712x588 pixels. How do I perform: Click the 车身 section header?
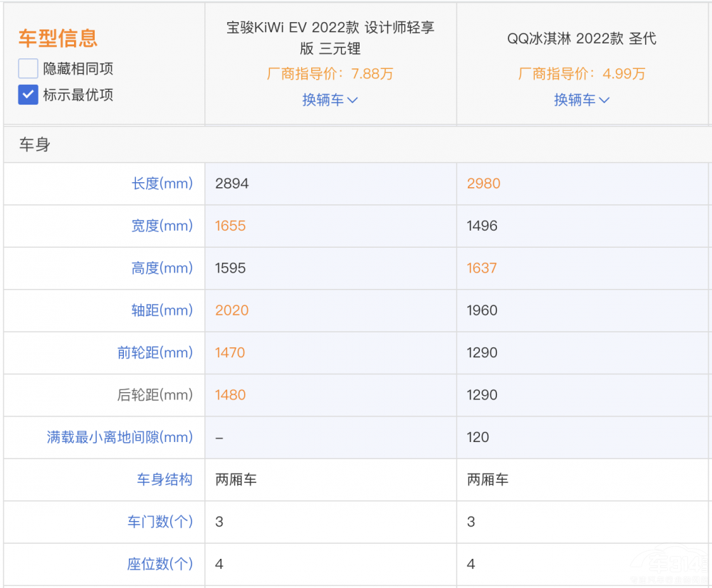click(x=35, y=145)
